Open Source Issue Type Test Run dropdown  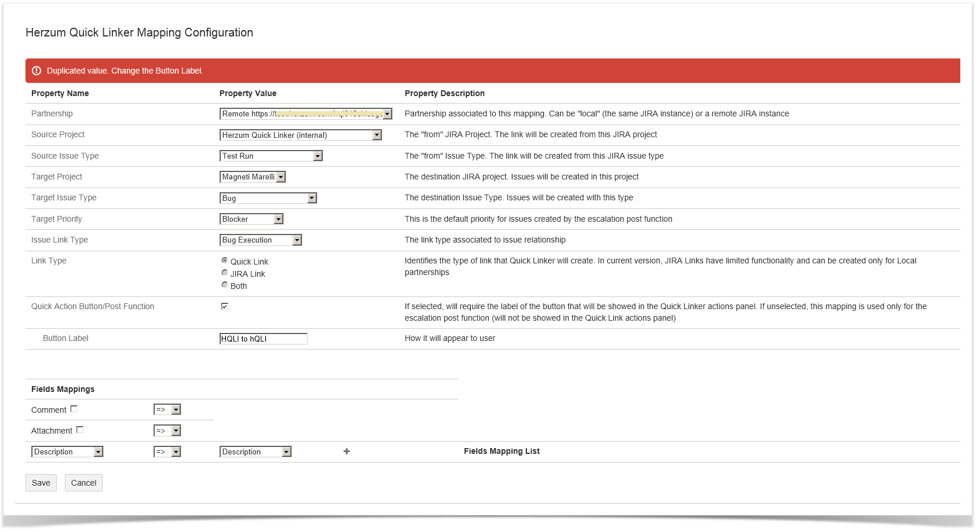click(271, 156)
